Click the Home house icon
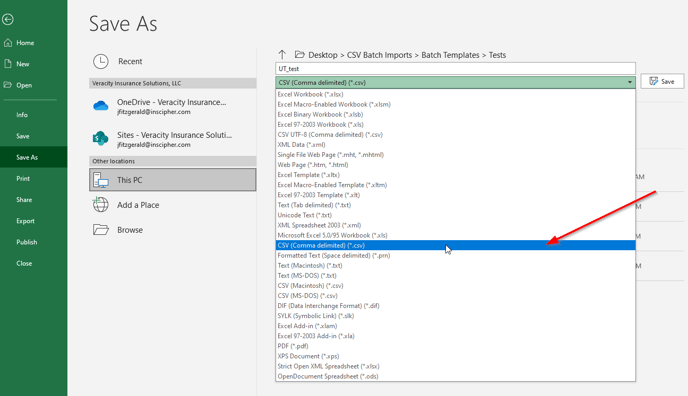 click(8, 43)
